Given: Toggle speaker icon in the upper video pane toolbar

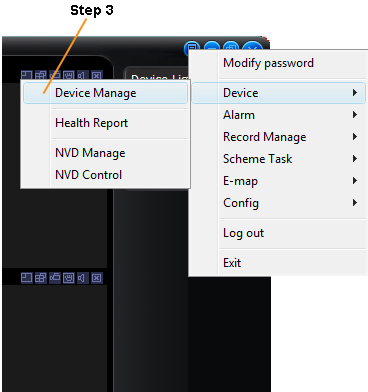Looking at the screenshot, I should (82, 76).
